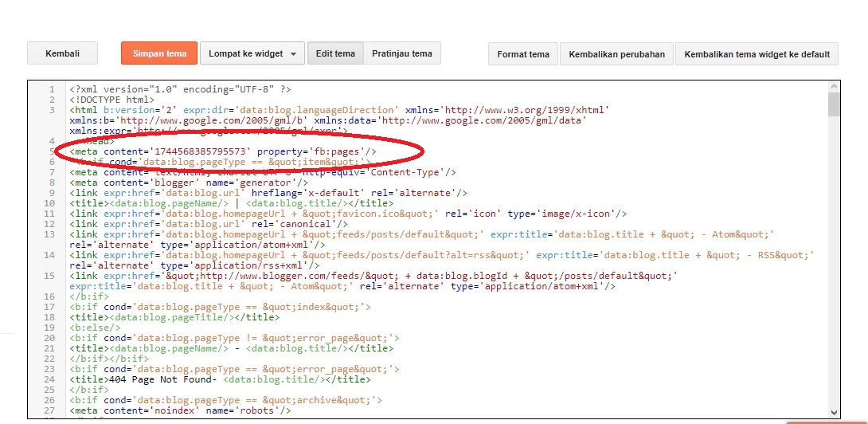Open the Lompat ke widget dropdown
Viewport: 868px width, 424px height.
[252, 53]
